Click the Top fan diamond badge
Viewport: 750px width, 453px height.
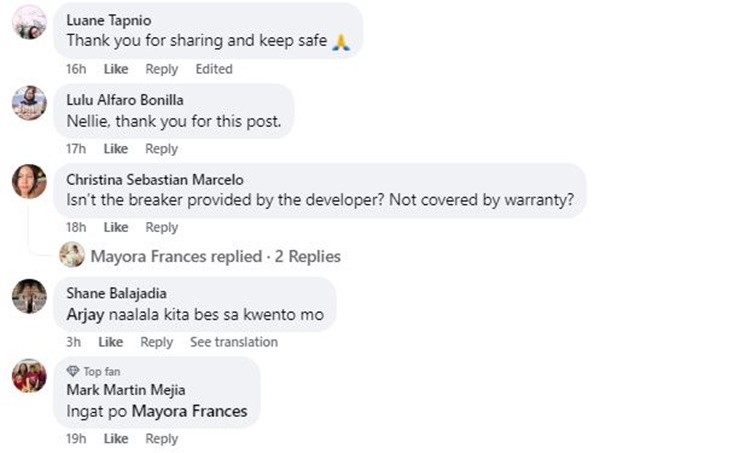[73, 371]
